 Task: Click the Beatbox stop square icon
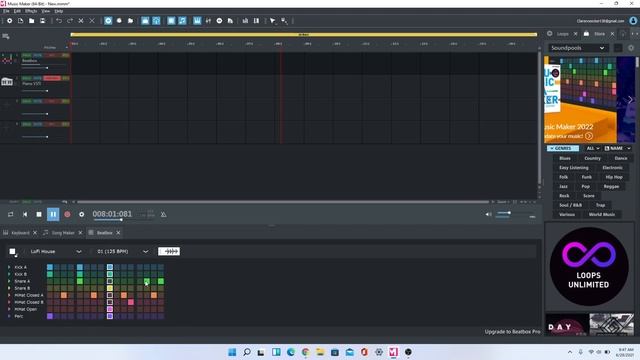[12, 251]
